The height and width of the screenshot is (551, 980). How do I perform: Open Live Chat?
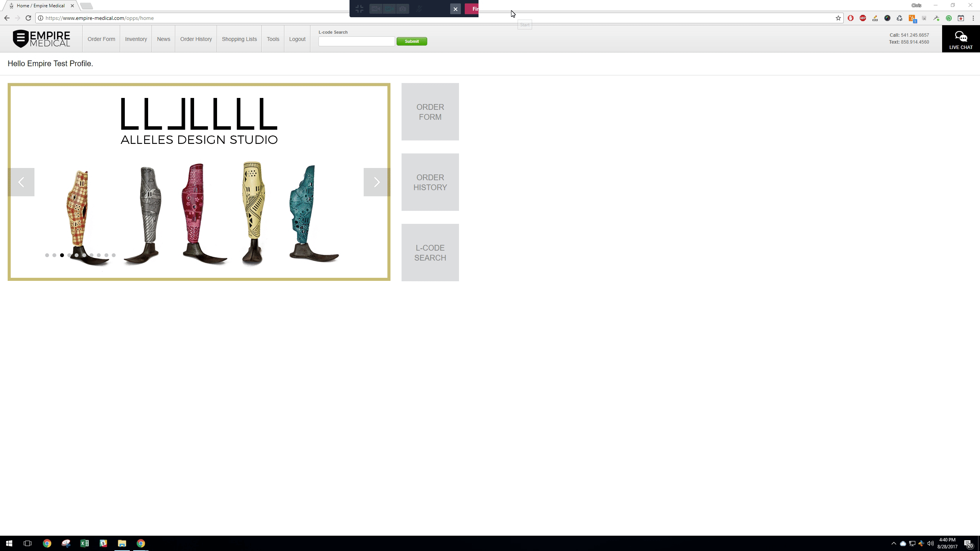pyautogui.click(x=961, y=39)
